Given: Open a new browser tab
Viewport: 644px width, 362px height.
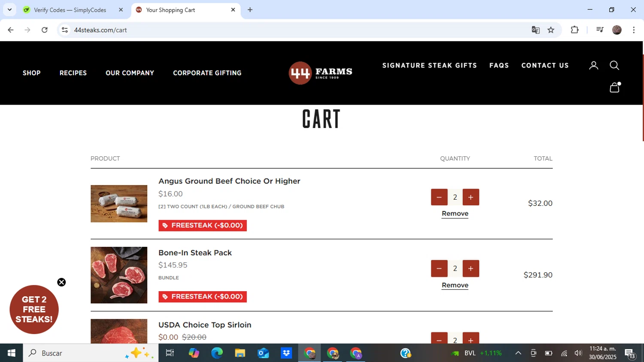Looking at the screenshot, I should pyautogui.click(x=250, y=10).
